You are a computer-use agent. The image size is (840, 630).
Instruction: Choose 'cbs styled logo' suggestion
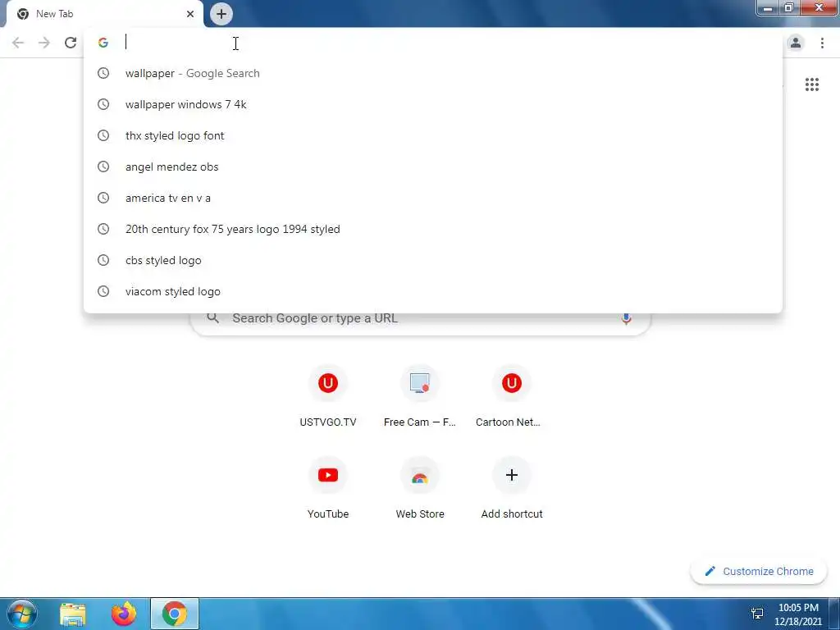click(x=433, y=260)
